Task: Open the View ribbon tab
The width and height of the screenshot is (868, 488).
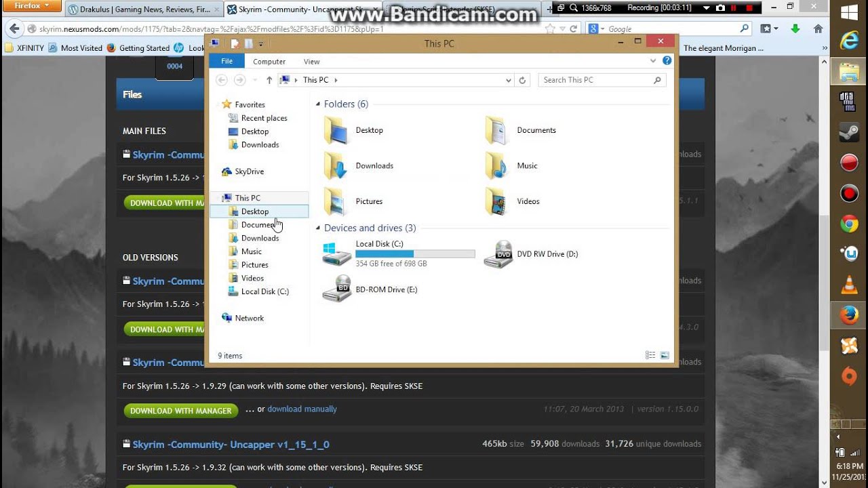Action: coord(311,61)
